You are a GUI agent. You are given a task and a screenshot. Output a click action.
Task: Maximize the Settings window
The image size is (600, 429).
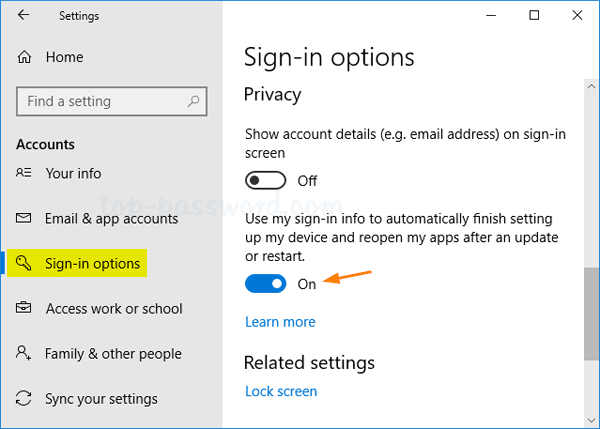535,15
